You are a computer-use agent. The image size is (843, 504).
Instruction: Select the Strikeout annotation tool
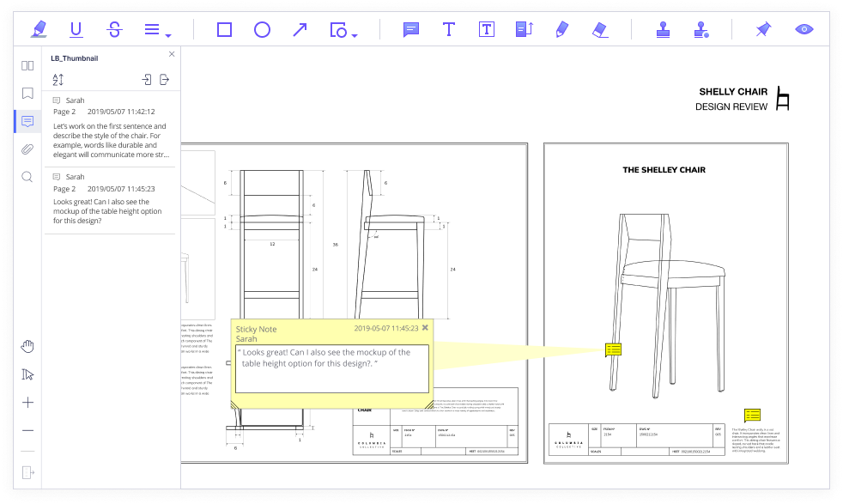coord(114,29)
